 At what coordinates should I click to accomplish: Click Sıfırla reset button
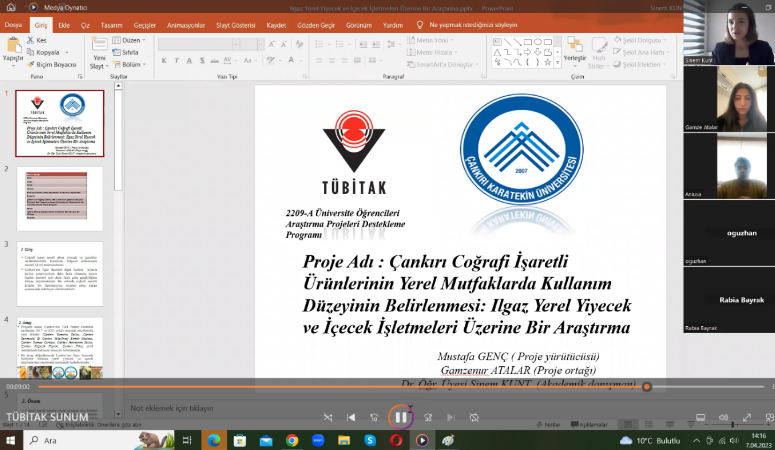pos(126,52)
